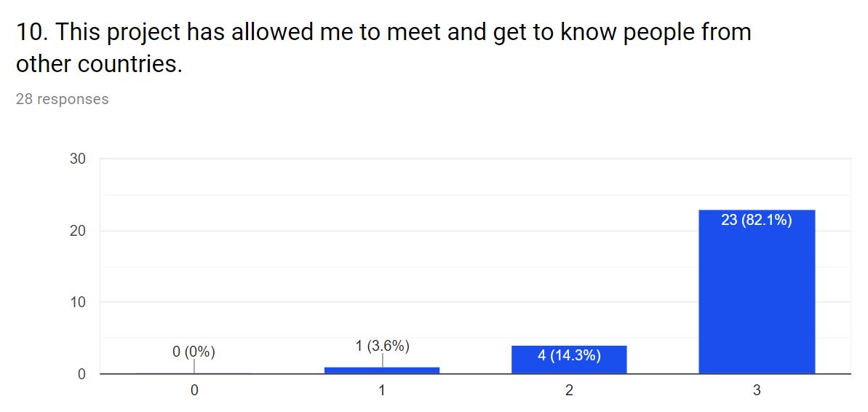Click the 1 (3.6%) data label
The width and height of the screenshot is (868, 412).
pos(382,346)
